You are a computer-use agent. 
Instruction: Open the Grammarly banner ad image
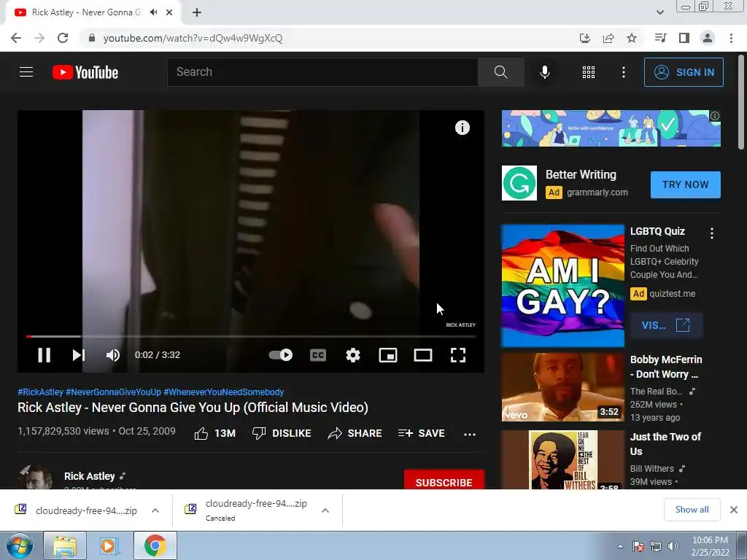tap(611, 128)
